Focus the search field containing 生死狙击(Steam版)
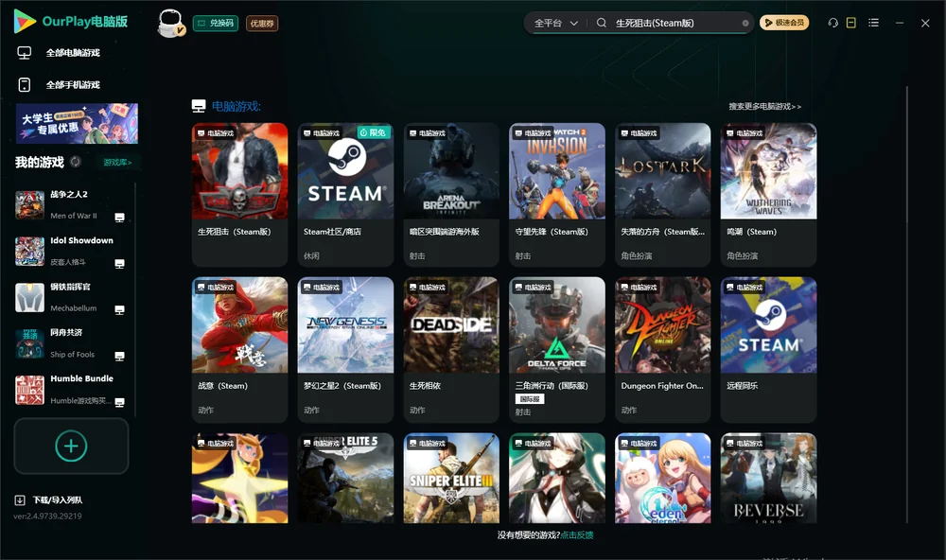The height and width of the screenshot is (560, 946). pos(675,23)
